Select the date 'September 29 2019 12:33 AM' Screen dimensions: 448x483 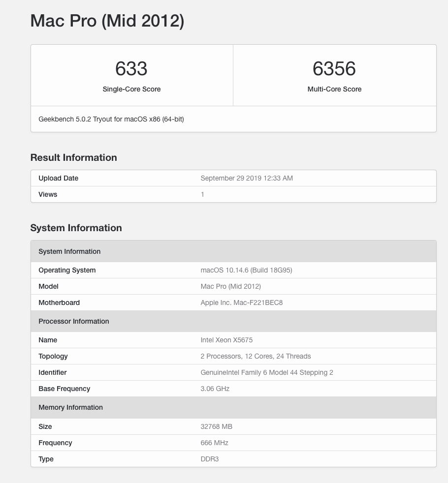coord(247,178)
